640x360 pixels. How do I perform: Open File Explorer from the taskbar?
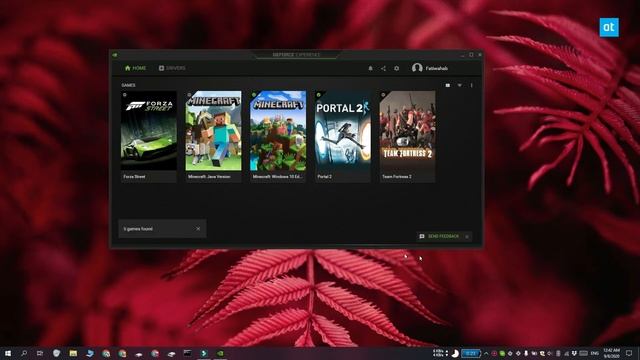tap(73, 353)
